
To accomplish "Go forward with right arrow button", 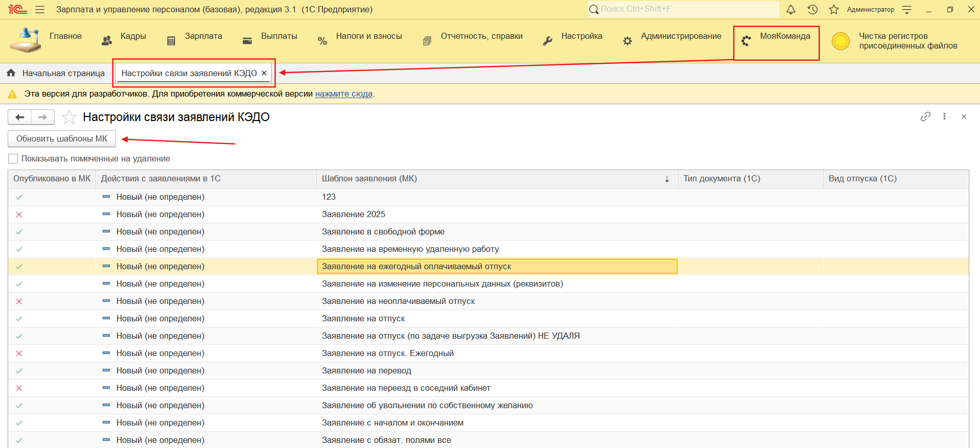I will [43, 117].
